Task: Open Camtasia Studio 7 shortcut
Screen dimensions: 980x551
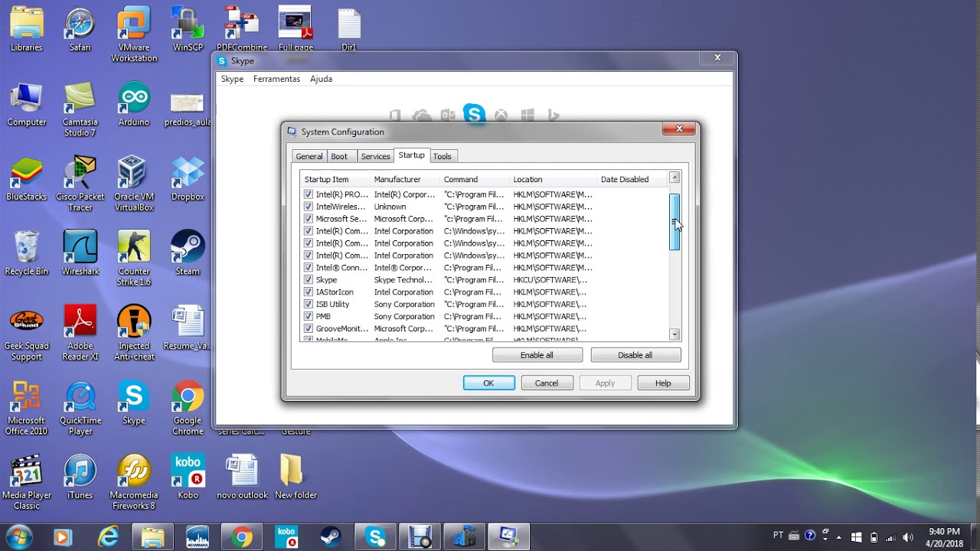Action: [80, 109]
